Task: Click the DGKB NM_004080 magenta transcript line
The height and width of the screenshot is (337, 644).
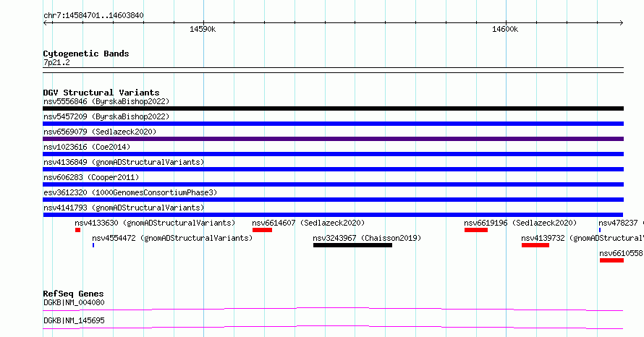Action: tap(333, 309)
